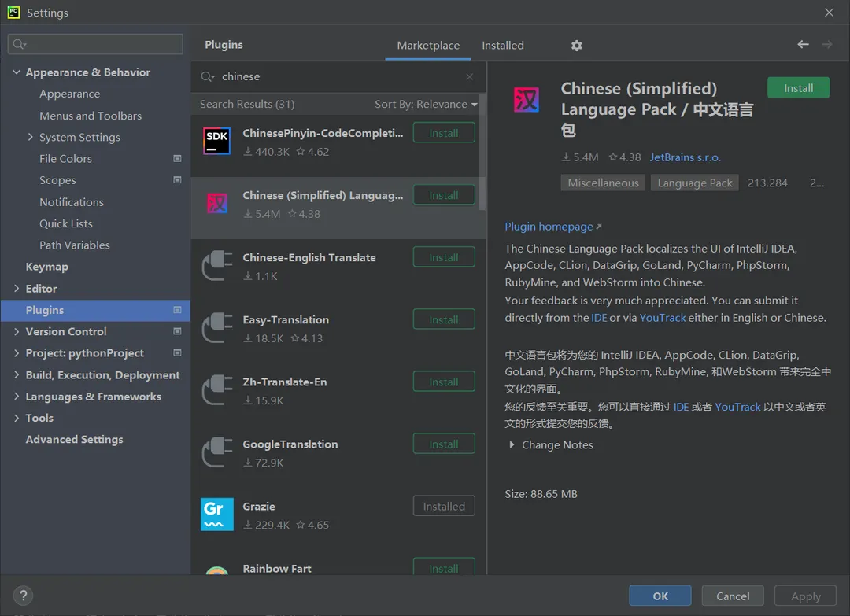Click the Chinese-English Translate plug icon

pyautogui.click(x=217, y=265)
